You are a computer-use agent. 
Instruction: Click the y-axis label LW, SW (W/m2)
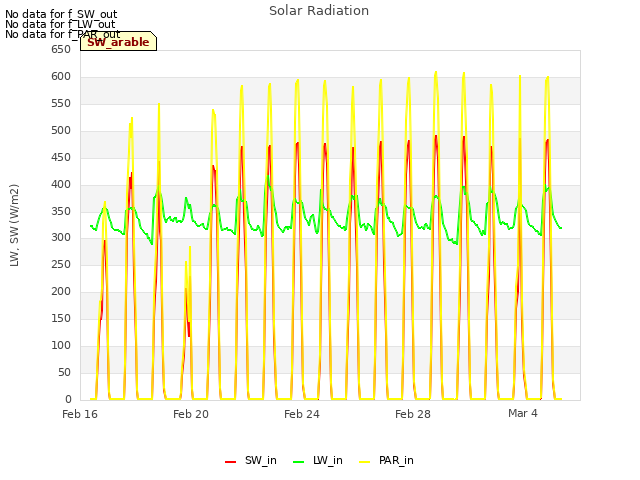14,225
